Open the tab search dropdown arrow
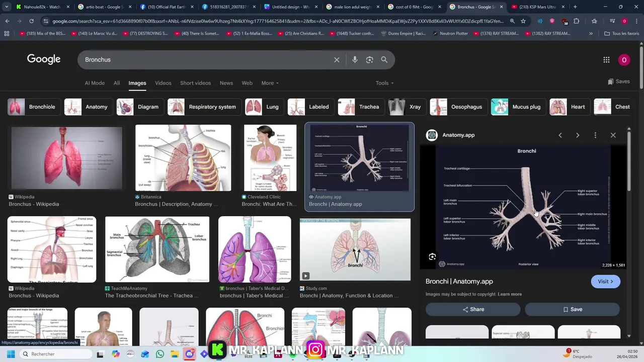This screenshot has height=362, width=644. click(x=7, y=7)
